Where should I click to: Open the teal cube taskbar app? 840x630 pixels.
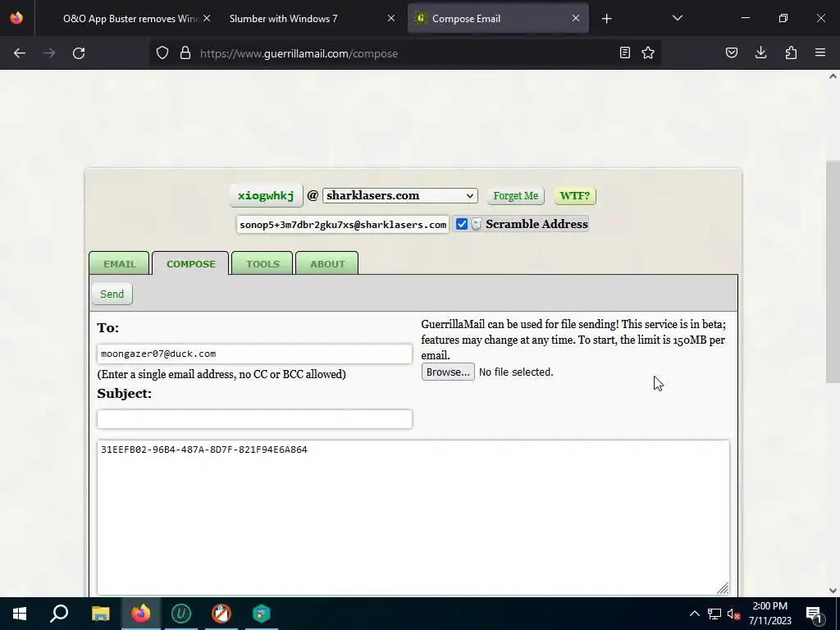(262, 614)
